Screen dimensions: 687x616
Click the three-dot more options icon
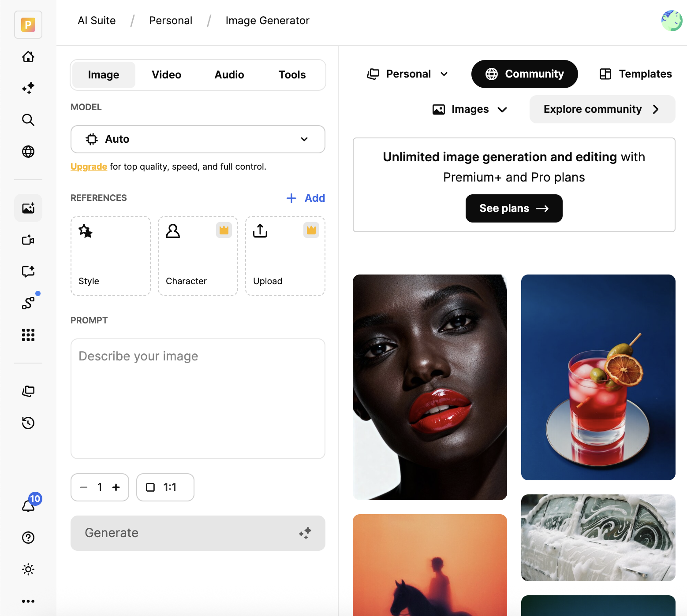pyautogui.click(x=28, y=601)
